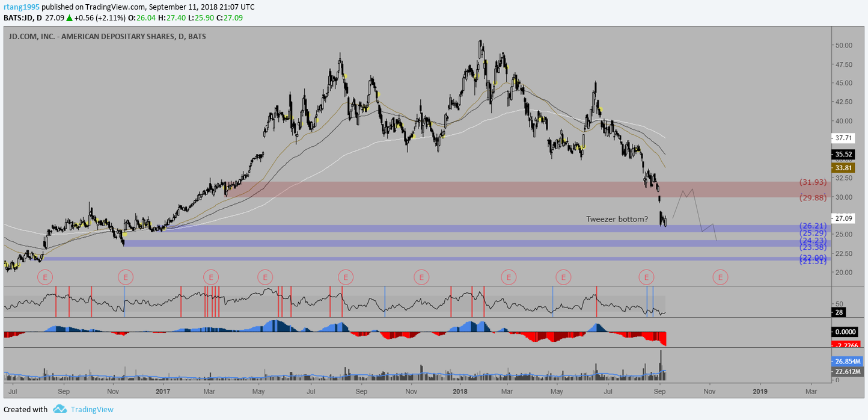Click the (21.51) support level label

pyautogui.click(x=813, y=262)
